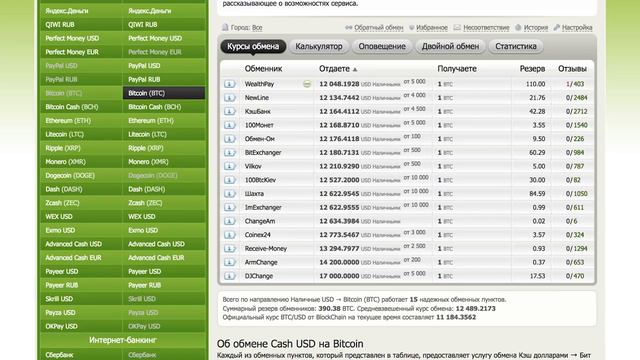640x360 pixels.
Task: Open the История link
Action: click(x=536, y=28)
